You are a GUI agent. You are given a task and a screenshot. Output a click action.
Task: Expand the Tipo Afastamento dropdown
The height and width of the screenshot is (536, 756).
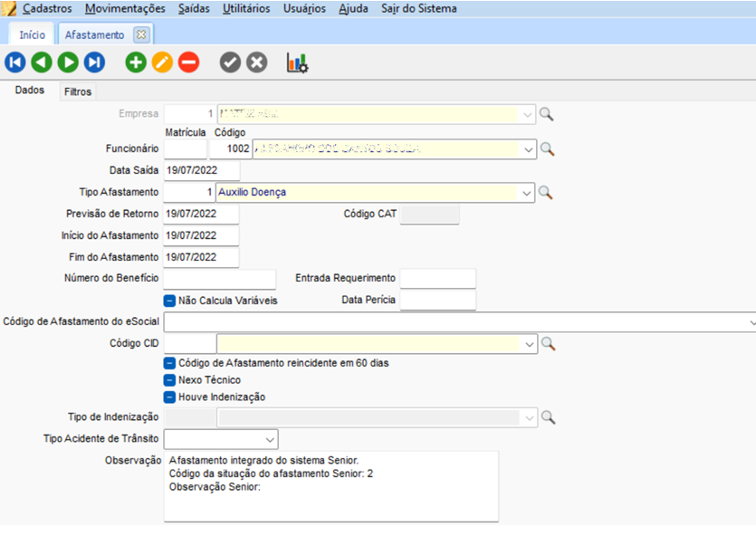pyautogui.click(x=528, y=193)
